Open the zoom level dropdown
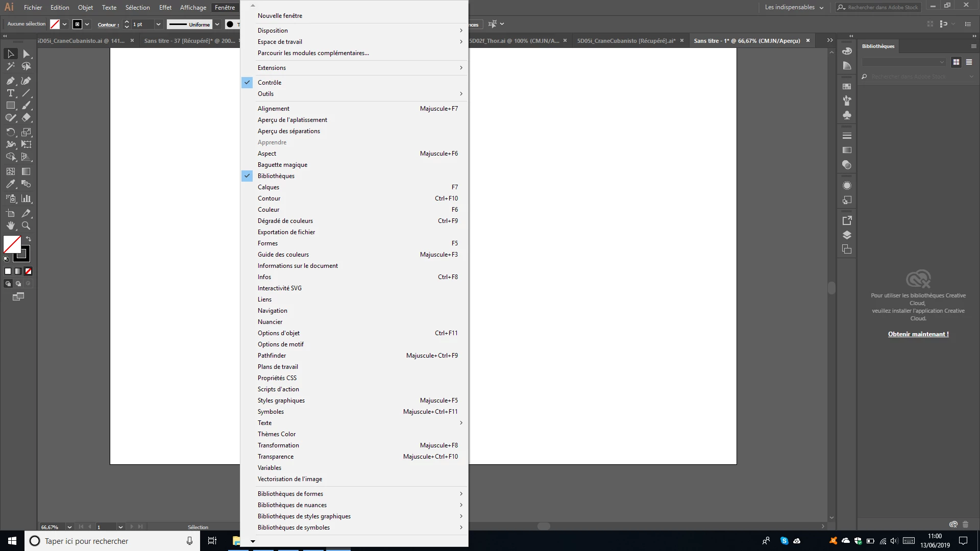Screen dimensions: 980x551 [69, 527]
